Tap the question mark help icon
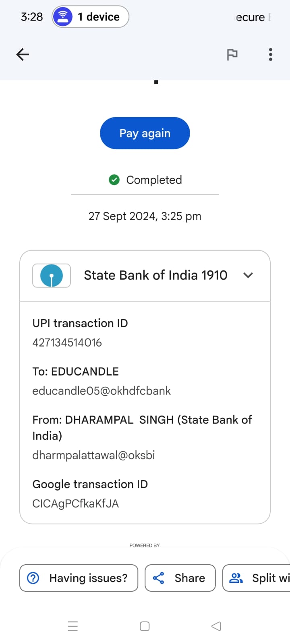Viewport: 290px width, 644px height. [33, 578]
